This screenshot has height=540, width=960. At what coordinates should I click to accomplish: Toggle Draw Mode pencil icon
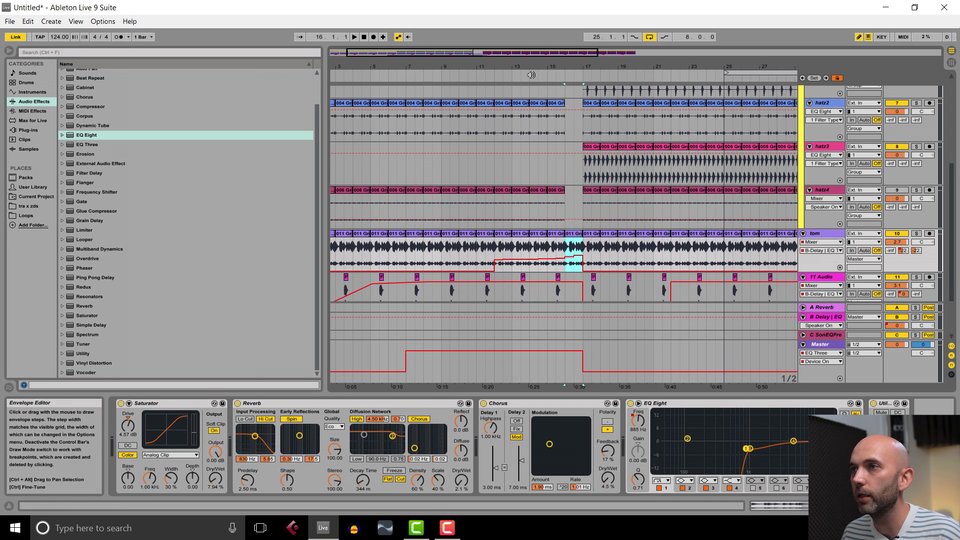[858, 37]
